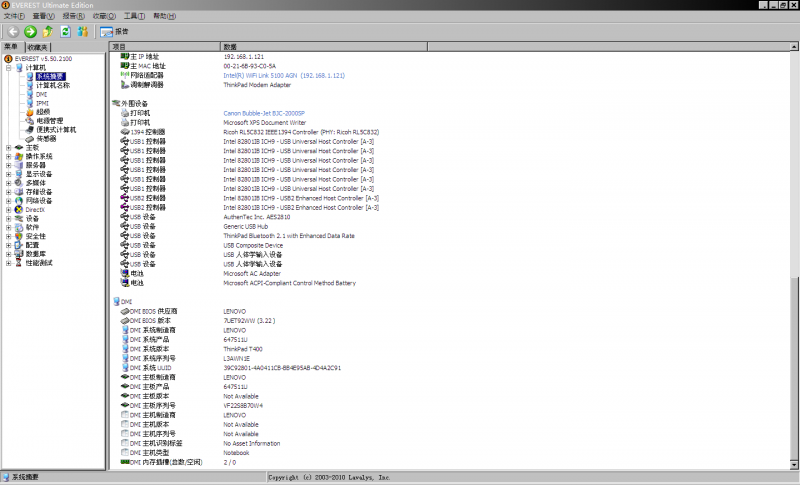Click the 安全性 shield icon in tree
The height and width of the screenshot is (485, 800).
19,236
